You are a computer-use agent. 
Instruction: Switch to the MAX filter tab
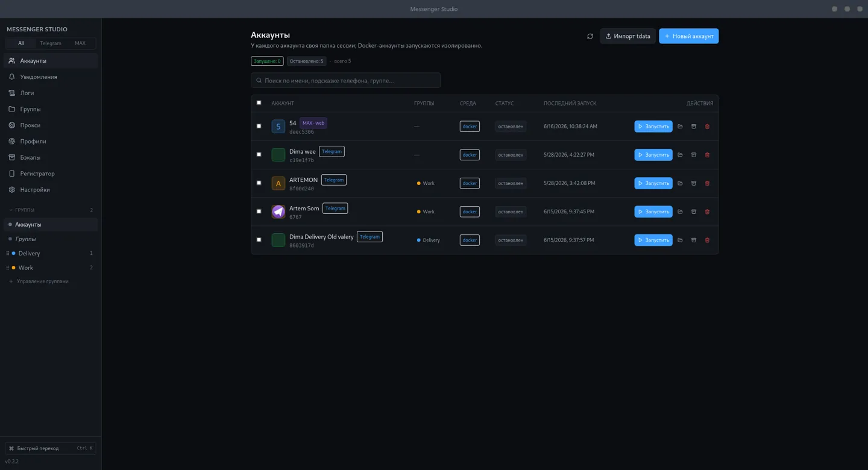pyautogui.click(x=80, y=43)
